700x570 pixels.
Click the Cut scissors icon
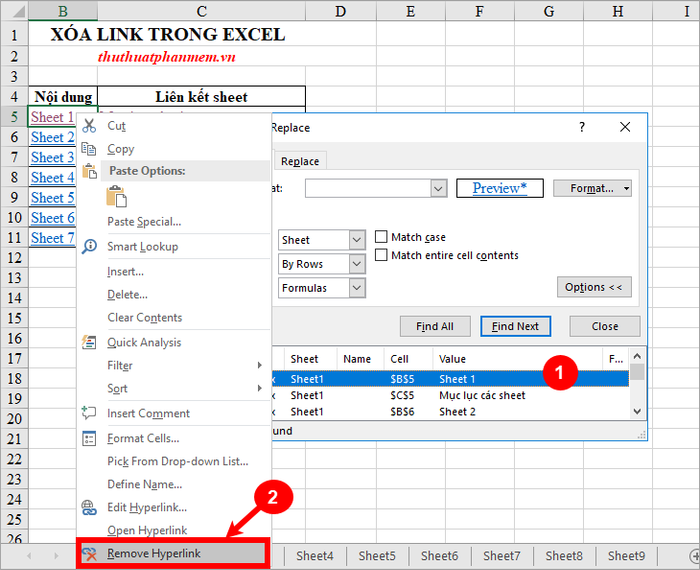tap(89, 126)
